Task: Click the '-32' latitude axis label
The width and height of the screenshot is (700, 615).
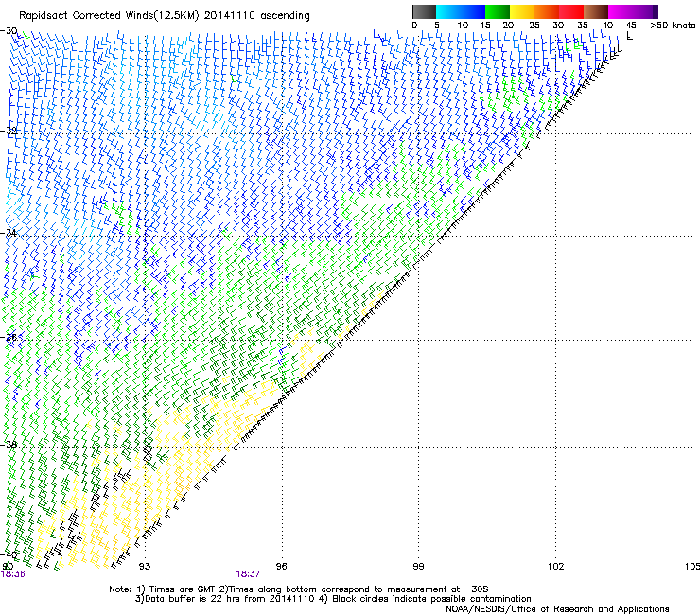Action: (9, 132)
